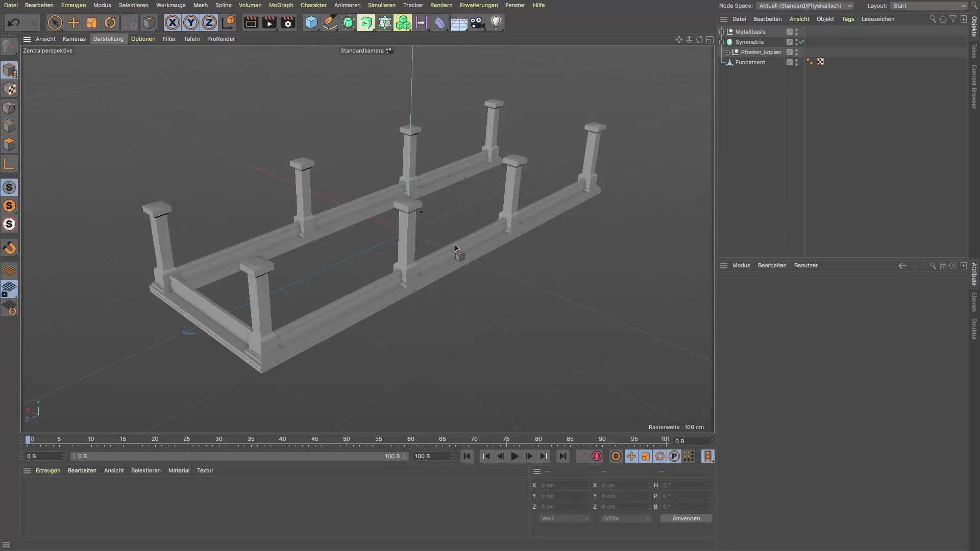This screenshot has height=551, width=980.
Task: Click the timeline frame 50 marker
Action: (347, 439)
